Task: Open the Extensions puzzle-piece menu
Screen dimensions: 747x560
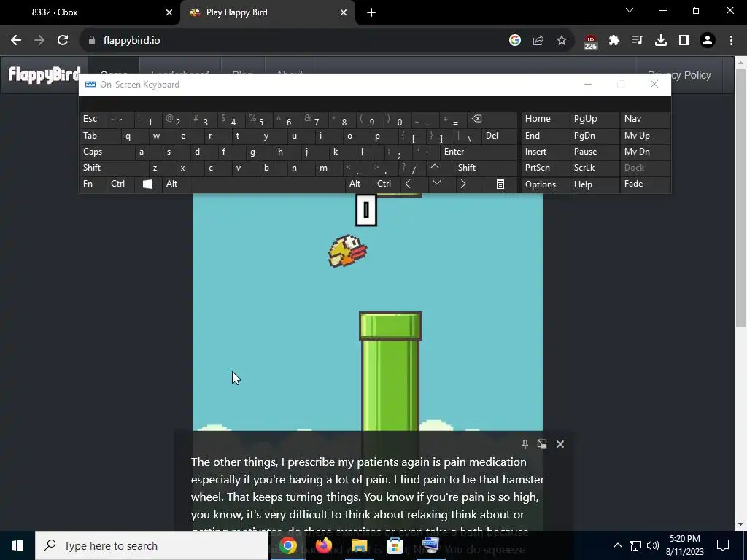Action: pos(614,41)
